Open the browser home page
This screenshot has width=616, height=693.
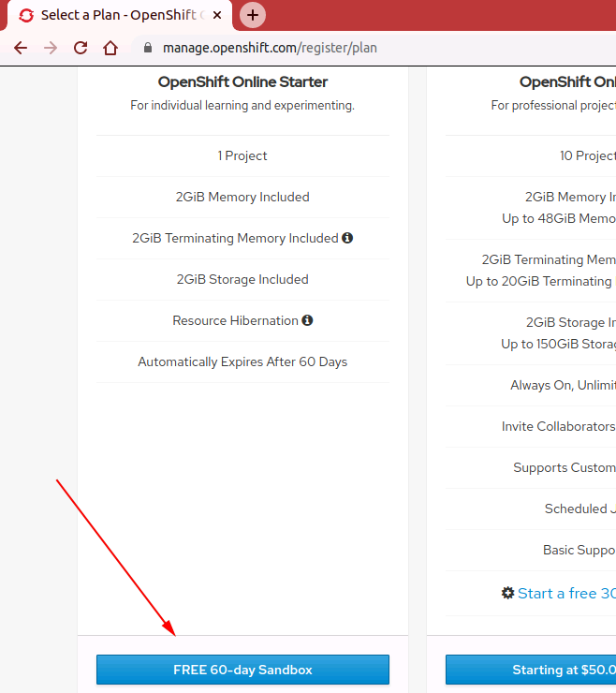[x=110, y=48]
